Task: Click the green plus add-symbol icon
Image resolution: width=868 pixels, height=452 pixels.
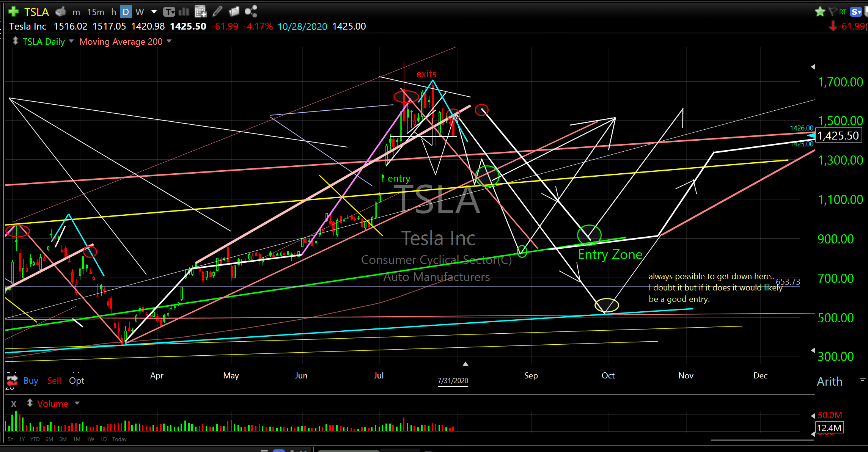Action: [x=14, y=12]
